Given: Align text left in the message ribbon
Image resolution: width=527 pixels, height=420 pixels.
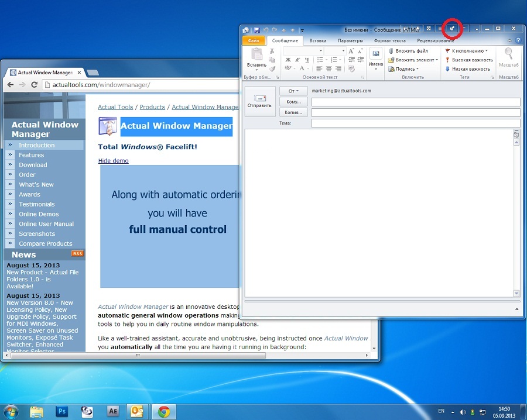Looking at the screenshot, I should point(319,69).
